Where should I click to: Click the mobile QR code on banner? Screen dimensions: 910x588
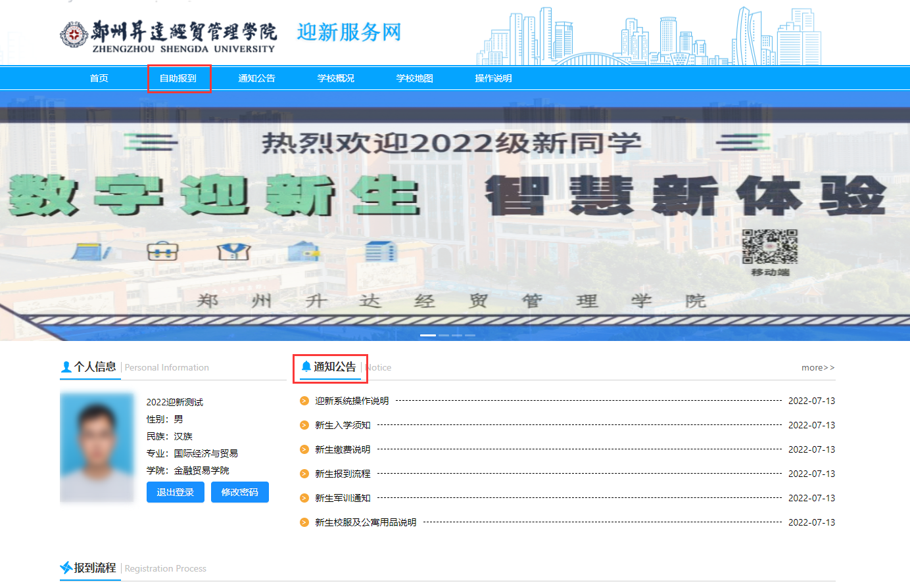pyautogui.click(x=770, y=246)
